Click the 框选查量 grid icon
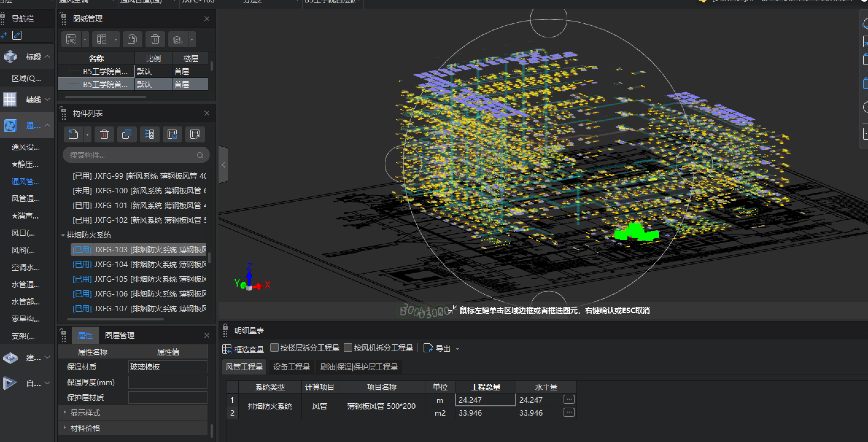This screenshot has width=868, height=442. pyautogui.click(x=227, y=349)
